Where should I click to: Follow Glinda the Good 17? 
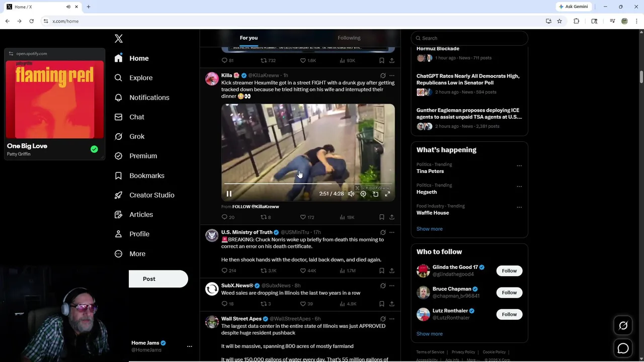pyautogui.click(x=509, y=271)
